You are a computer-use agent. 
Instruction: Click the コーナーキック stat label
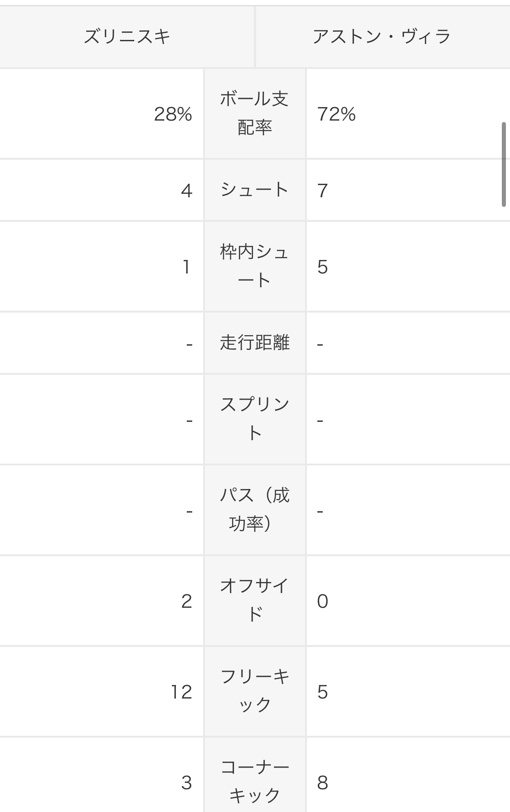coord(254,782)
